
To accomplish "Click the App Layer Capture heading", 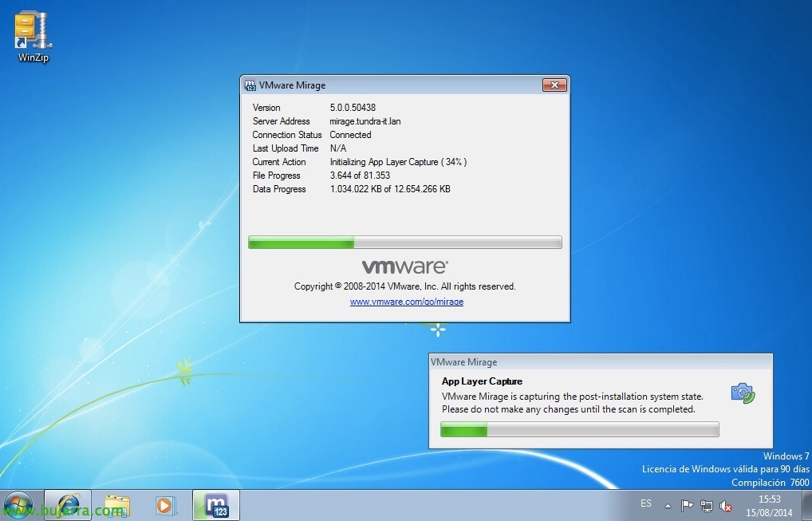I will pos(482,381).
